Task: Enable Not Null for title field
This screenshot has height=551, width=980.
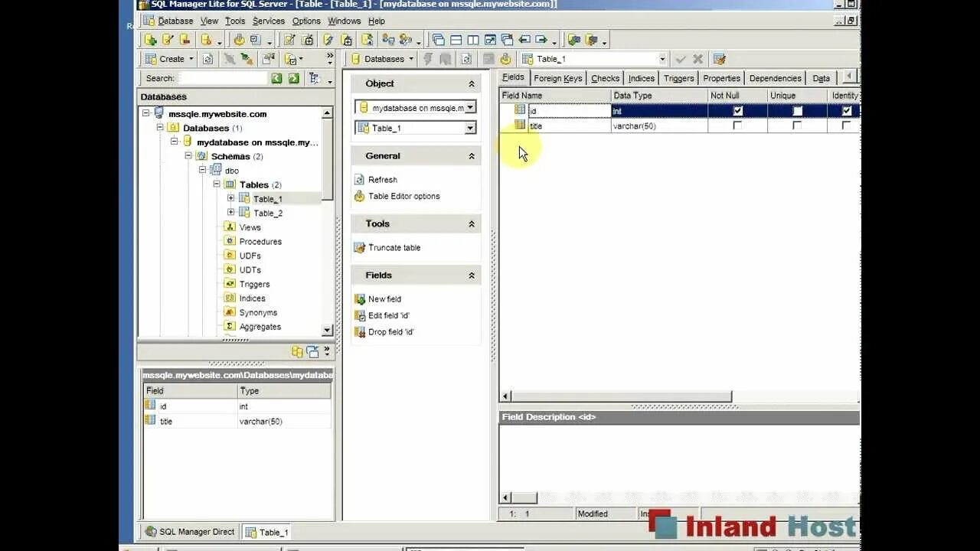Action: 738,126
